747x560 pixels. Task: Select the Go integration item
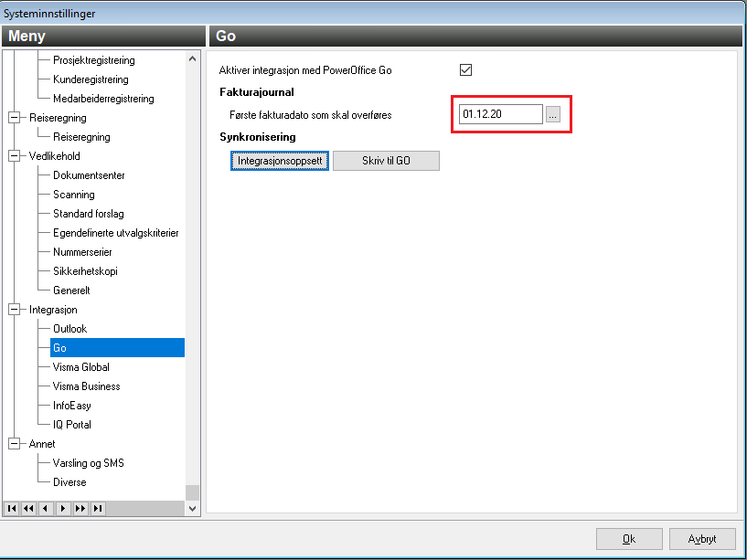[117, 348]
